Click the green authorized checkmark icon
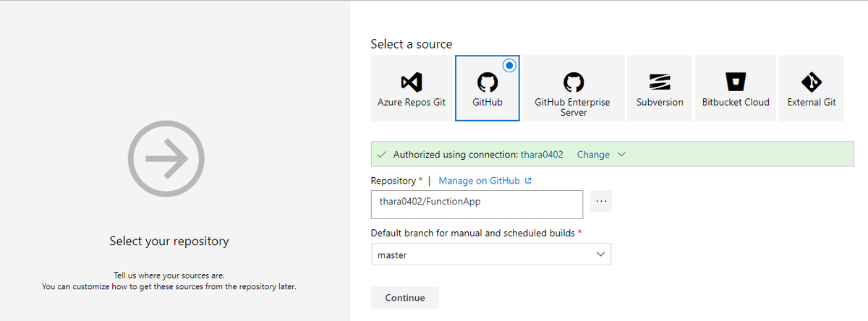This screenshot has width=868, height=321. 381,155
